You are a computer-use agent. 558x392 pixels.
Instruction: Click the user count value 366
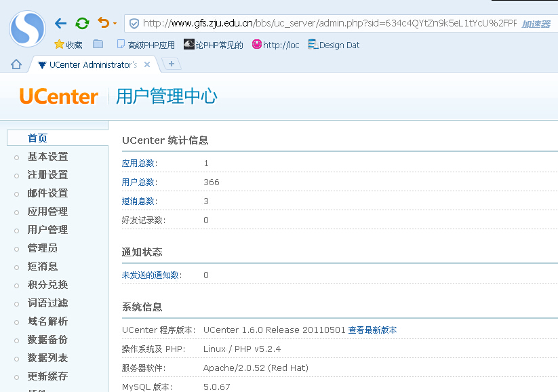[x=212, y=182]
